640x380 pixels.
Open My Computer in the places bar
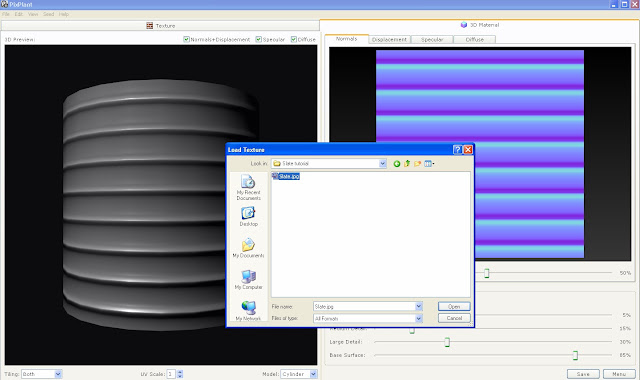(248, 280)
